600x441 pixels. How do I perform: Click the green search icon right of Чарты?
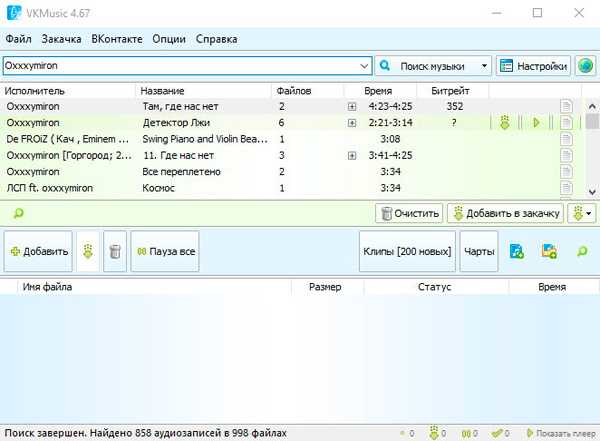pyautogui.click(x=582, y=252)
